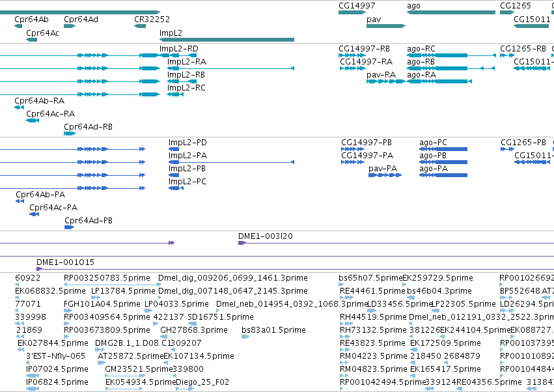Screen dimensions: 554x392
Task: Select the Cpr64Ac gene feature
Action: point(32,40)
